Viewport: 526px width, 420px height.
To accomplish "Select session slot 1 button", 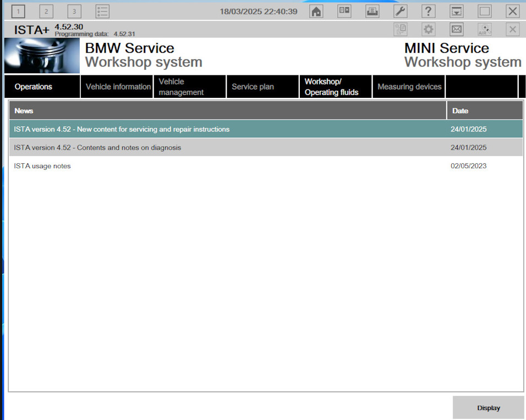I will [18, 12].
